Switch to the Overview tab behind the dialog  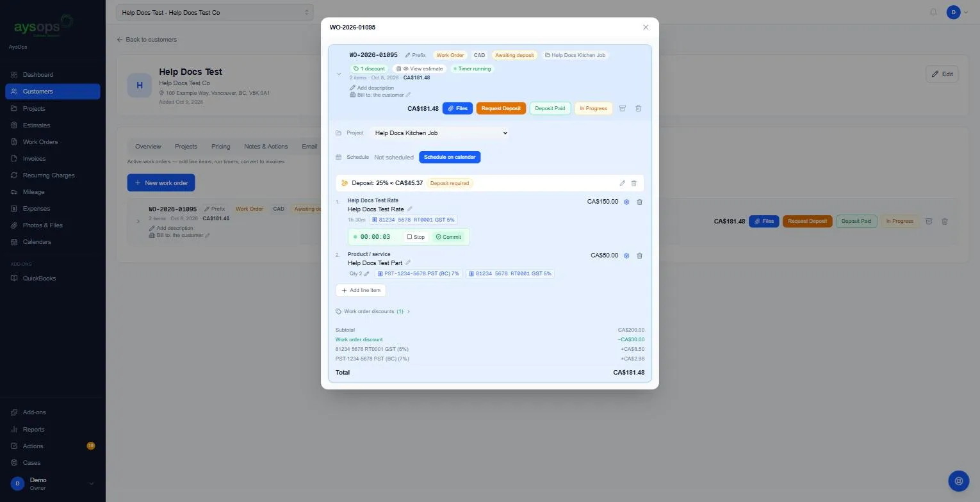148,147
